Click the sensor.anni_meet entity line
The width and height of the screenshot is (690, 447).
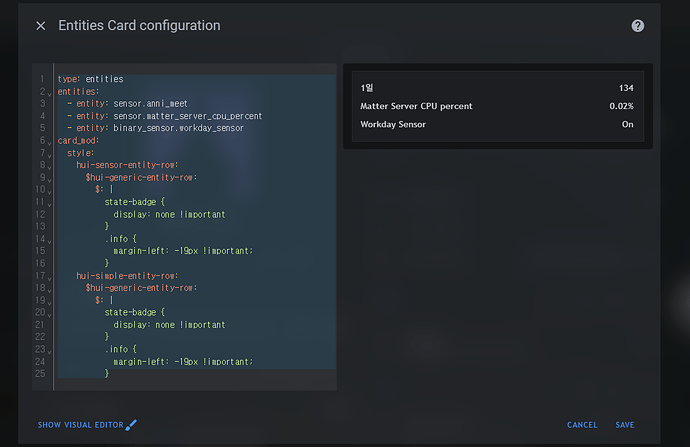click(127, 103)
